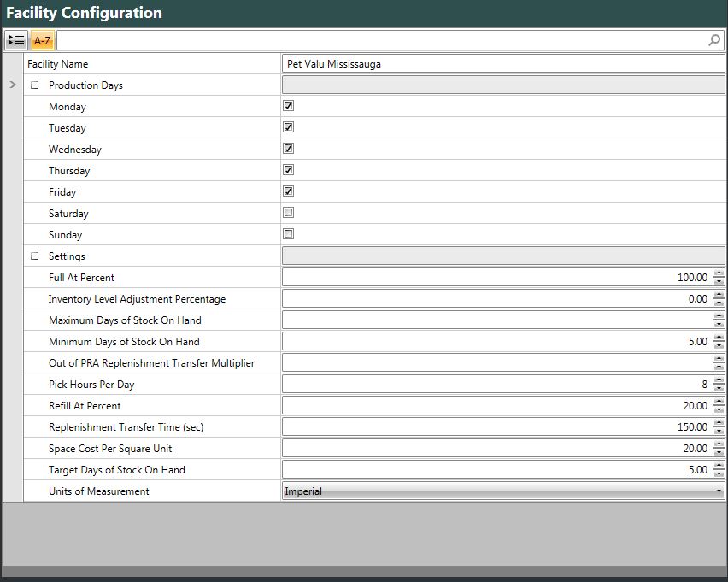Click the Maximum Days of Stock On Hand field

[497, 320]
